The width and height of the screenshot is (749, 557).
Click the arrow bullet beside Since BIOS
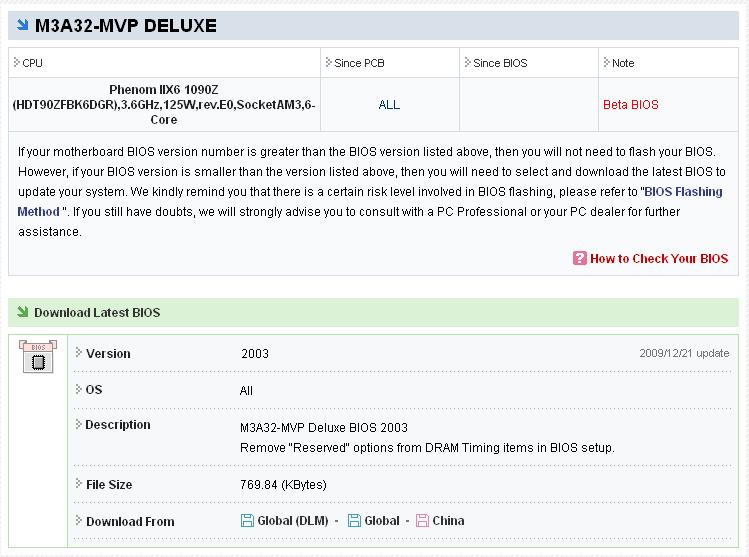[x=467, y=62]
